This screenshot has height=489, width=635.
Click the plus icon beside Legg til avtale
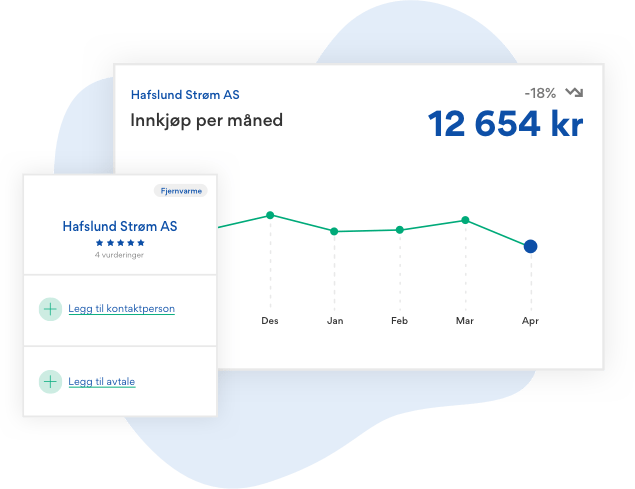click(50, 381)
